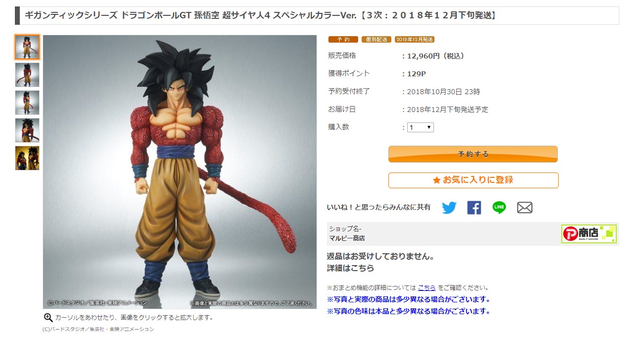Screen dimensions: 644x337
Task: Click the magnifier zoom icon below image
Action: 48,318
